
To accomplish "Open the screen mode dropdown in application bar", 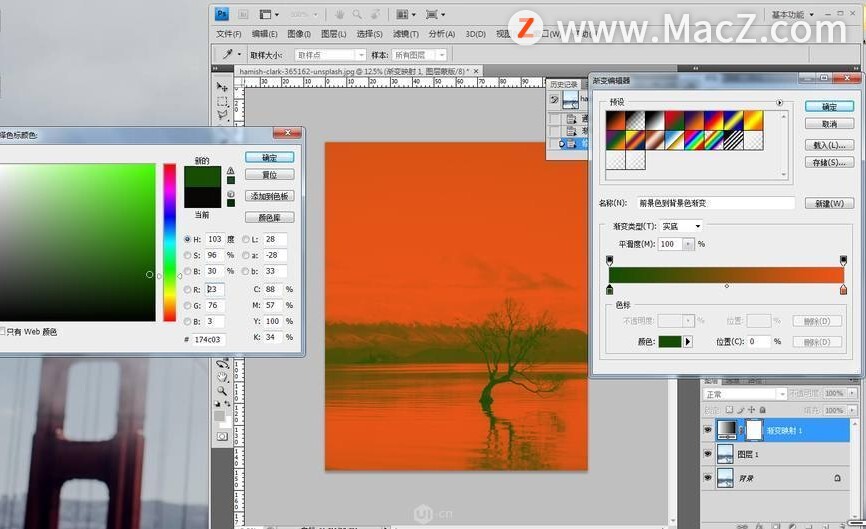I will tap(435, 14).
